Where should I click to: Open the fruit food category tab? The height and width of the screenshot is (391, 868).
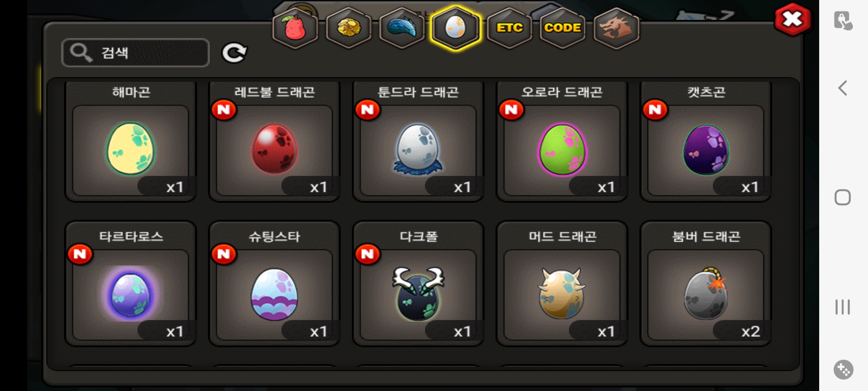(x=295, y=28)
